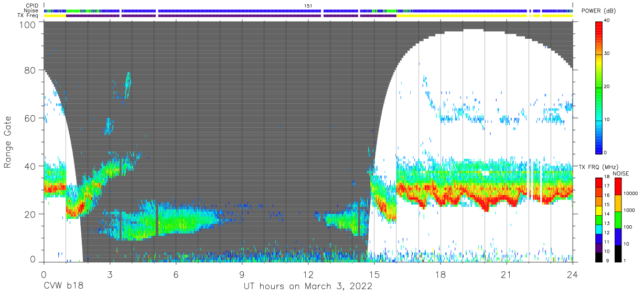Viewport: 644px width, 297px height.
Task: Select the red 10000 segment of the noise colorbar
Action: pos(618,186)
